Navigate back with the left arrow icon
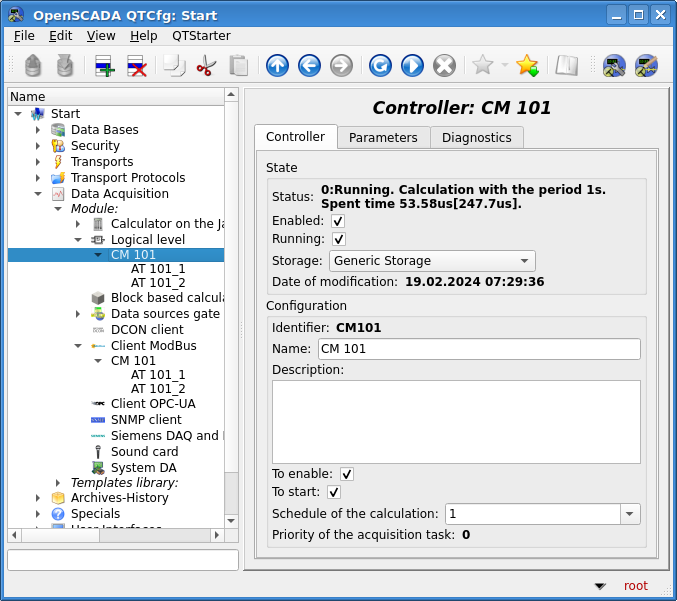 click(309, 66)
